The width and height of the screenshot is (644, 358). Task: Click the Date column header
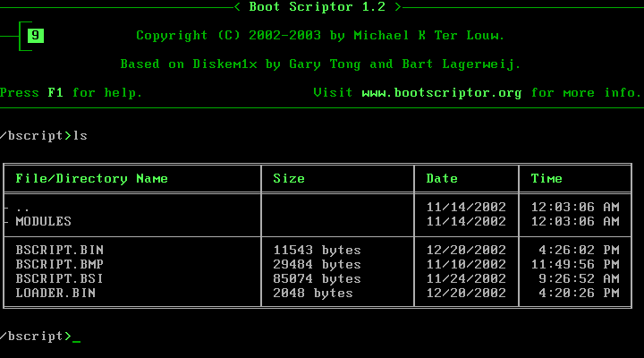(x=442, y=179)
